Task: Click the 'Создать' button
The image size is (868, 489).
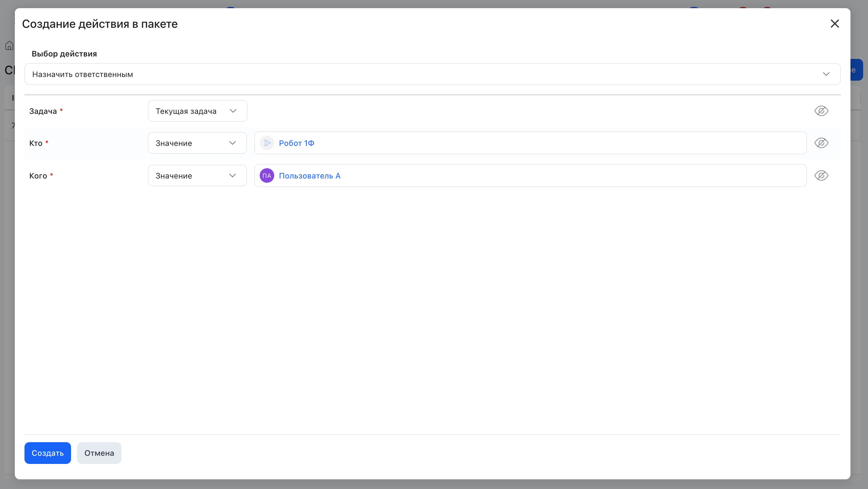Action: [47, 453]
